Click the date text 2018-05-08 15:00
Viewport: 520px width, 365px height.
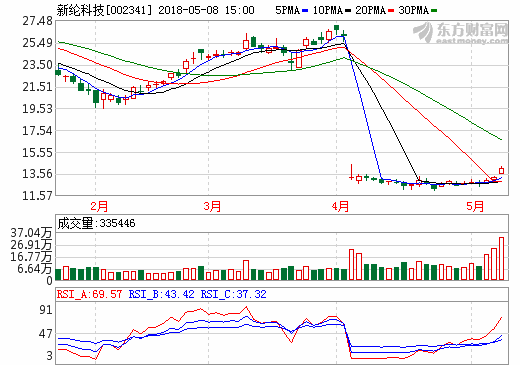click(x=206, y=10)
